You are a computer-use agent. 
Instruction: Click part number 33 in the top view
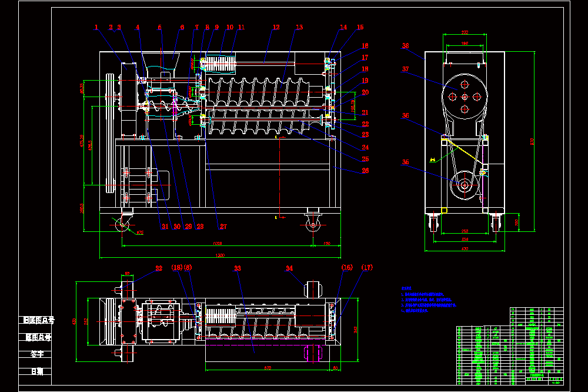(x=238, y=268)
